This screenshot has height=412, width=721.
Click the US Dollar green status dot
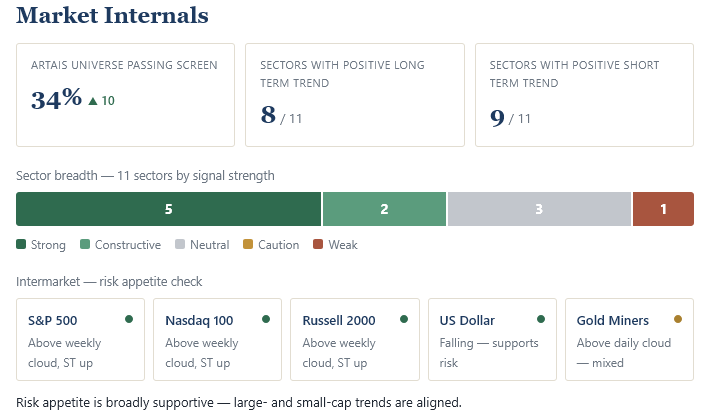541,319
